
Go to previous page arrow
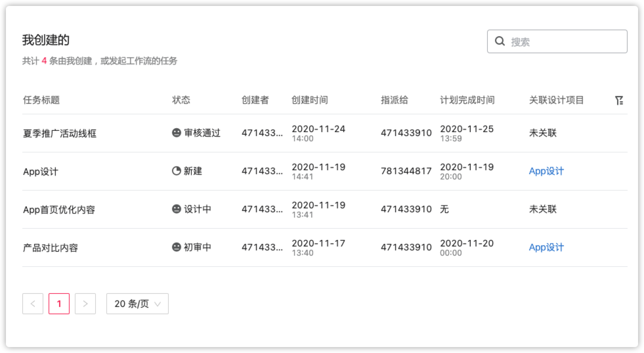[33, 304]
